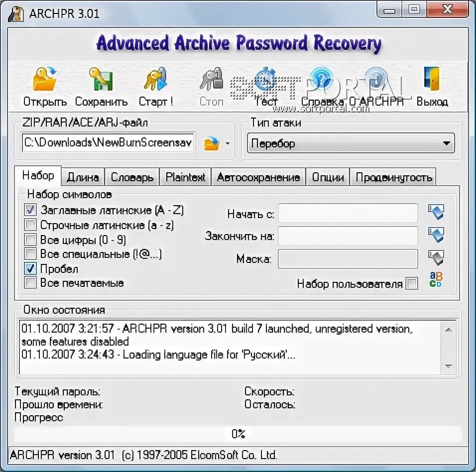Open the recent files arrow next to the folder icon

click(x=228, y=143)
